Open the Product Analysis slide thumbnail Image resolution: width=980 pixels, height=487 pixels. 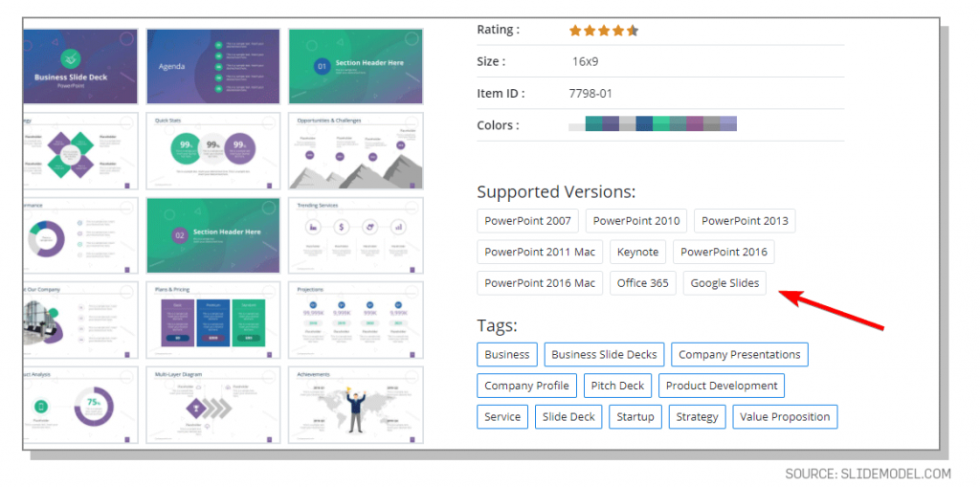click(x=80, y=405)
